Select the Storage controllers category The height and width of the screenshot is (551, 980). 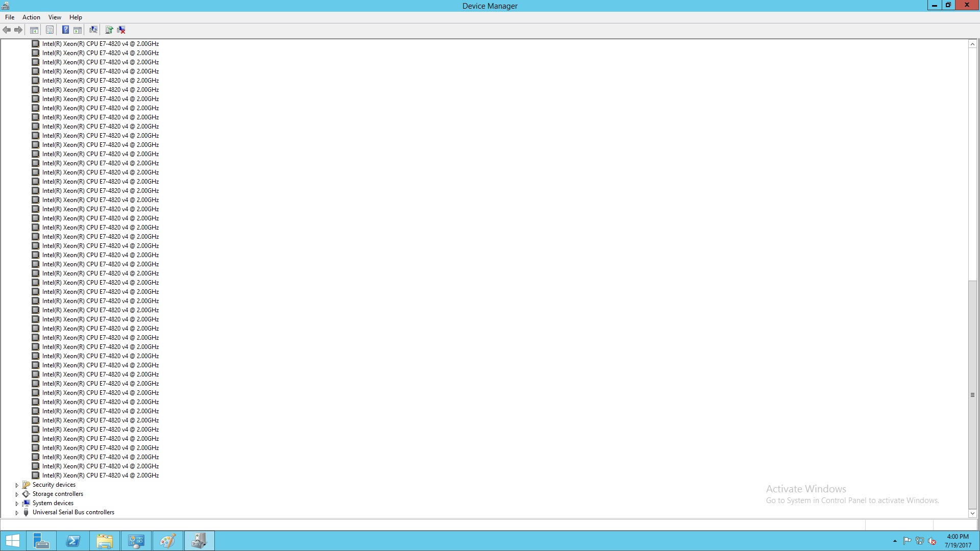(58, 494)
